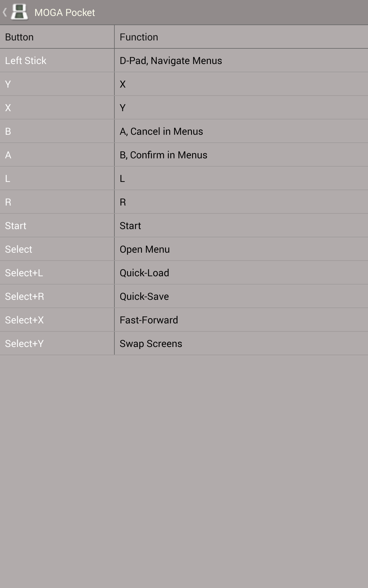
Task: Open the mapping for the Y button
Action: point(57,84)
